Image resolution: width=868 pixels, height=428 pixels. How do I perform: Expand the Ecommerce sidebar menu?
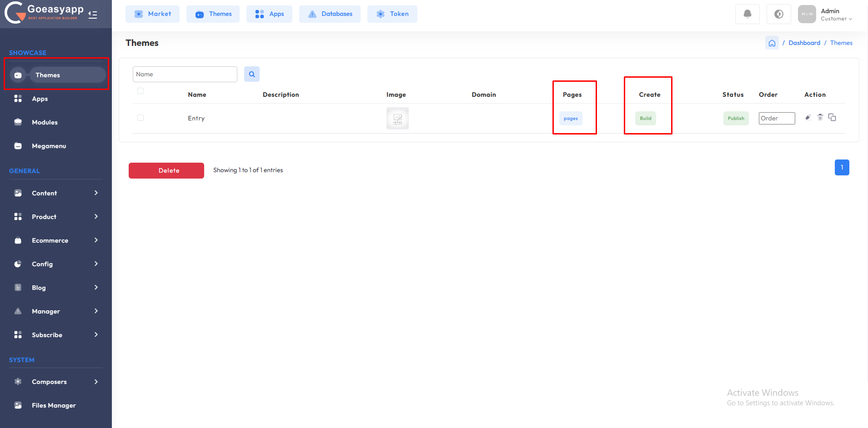point(55,240)
